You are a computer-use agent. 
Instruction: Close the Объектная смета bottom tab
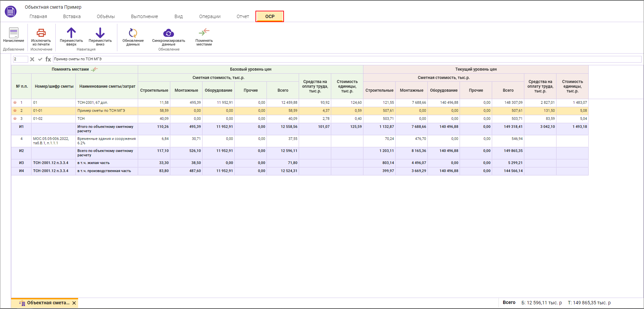pyautogui.click(x=74, y=303)
